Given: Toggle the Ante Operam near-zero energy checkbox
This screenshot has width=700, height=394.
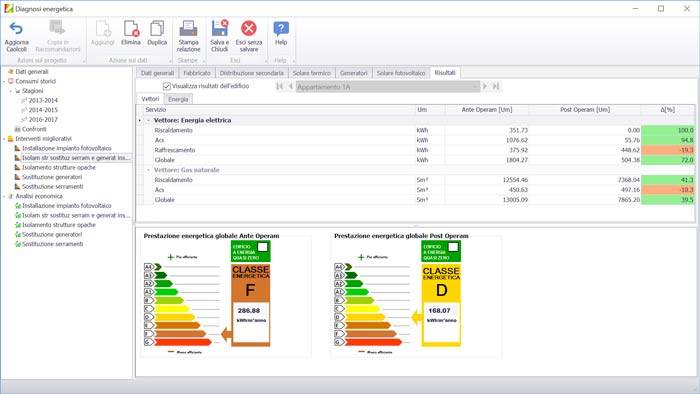Looking at the screenshot, I should (x=262, y=247).
